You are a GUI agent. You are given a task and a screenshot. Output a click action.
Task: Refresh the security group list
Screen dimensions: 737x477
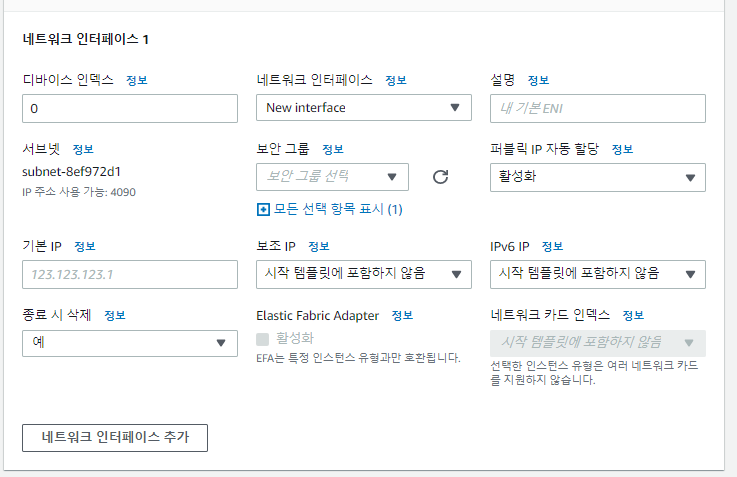(440, 177)
